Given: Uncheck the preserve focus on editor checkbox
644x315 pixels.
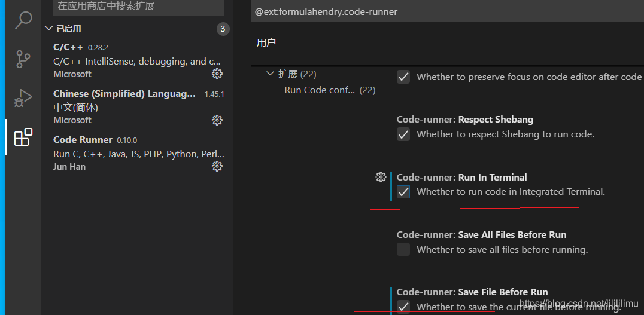Looking at the screenshot, I should (403, 77).
